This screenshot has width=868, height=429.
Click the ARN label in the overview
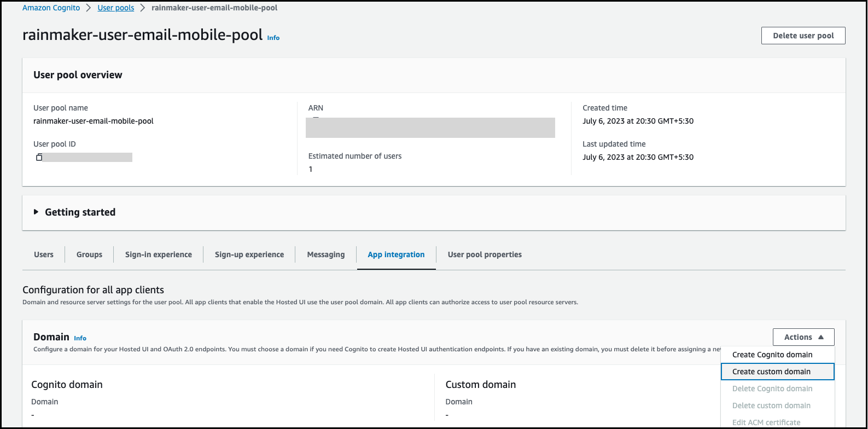click(316, 108)
